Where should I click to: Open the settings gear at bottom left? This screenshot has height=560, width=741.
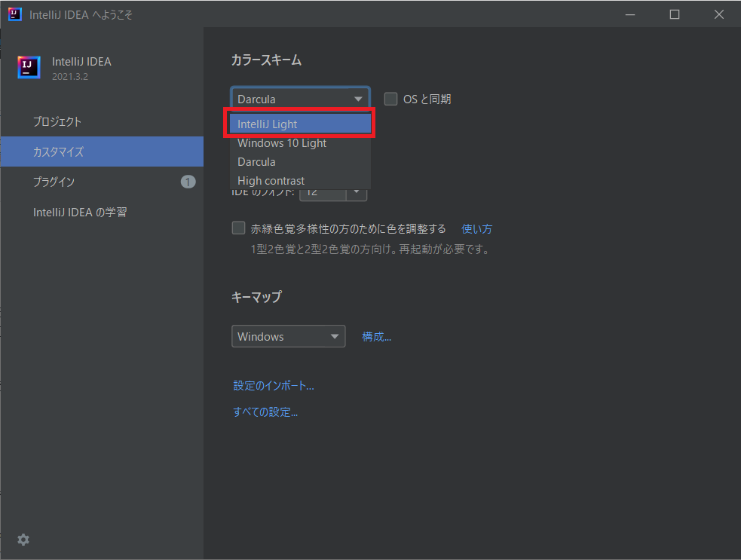(x=23, y=539)
